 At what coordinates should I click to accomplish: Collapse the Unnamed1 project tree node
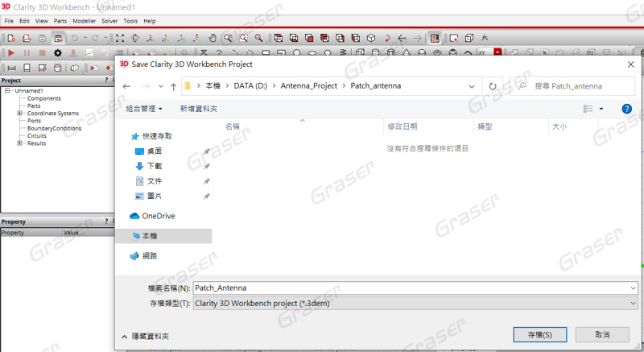click(x=7, y=91)
